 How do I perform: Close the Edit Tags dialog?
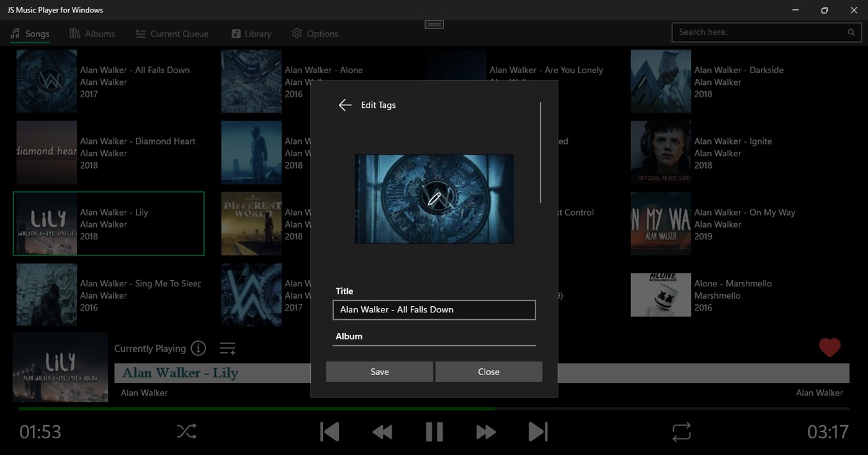[x=488, y=371]
